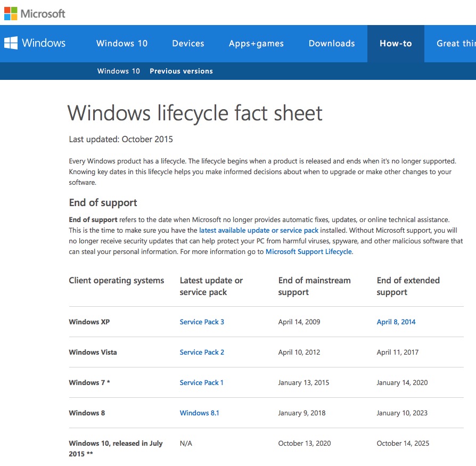Click the April 14, 2009 date cell
The height and width of the screenshot is (466, 476).
coord(299,322)
